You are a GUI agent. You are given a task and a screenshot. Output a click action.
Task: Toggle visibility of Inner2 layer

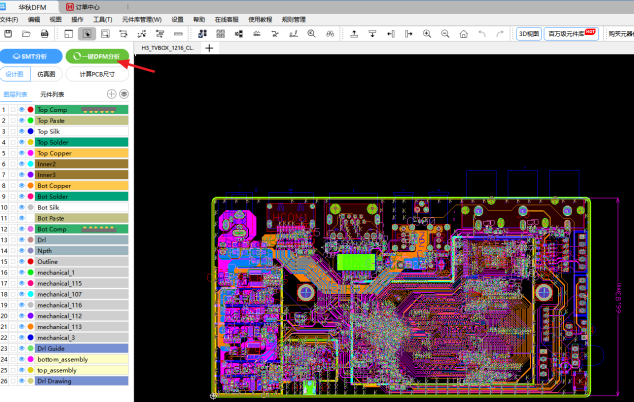(x=22, y=164)
